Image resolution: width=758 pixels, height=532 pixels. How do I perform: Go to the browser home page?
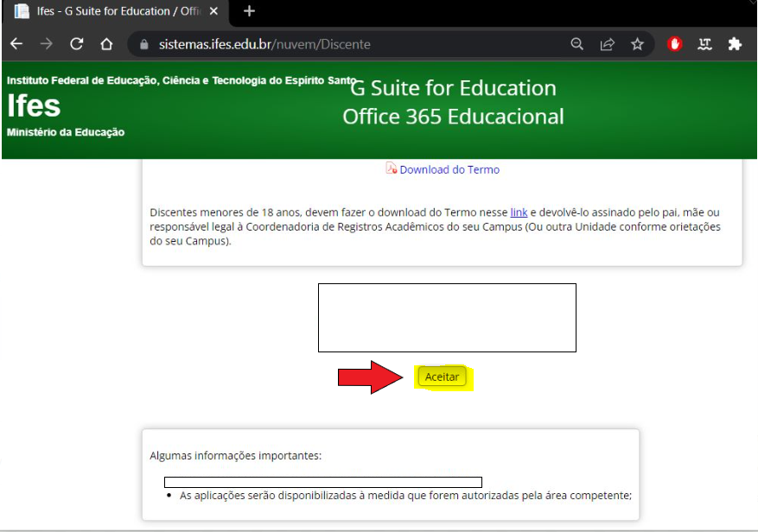[x=106, y=44]
